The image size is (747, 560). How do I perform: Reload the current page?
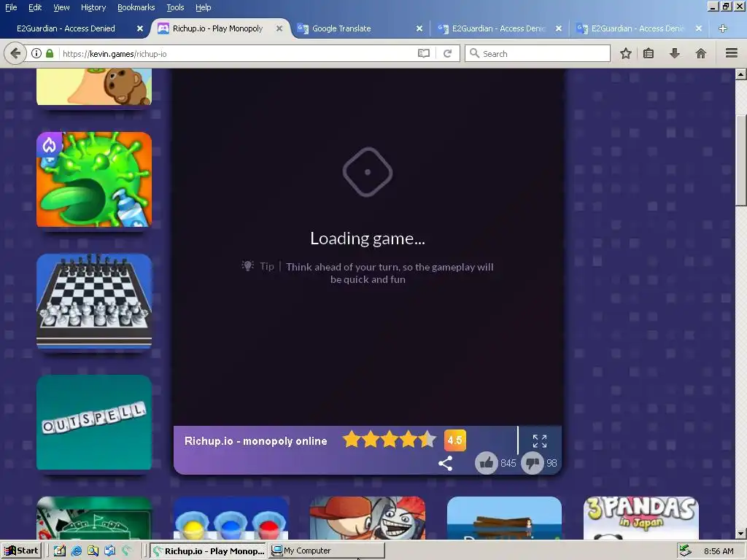[x=447, y=53]
